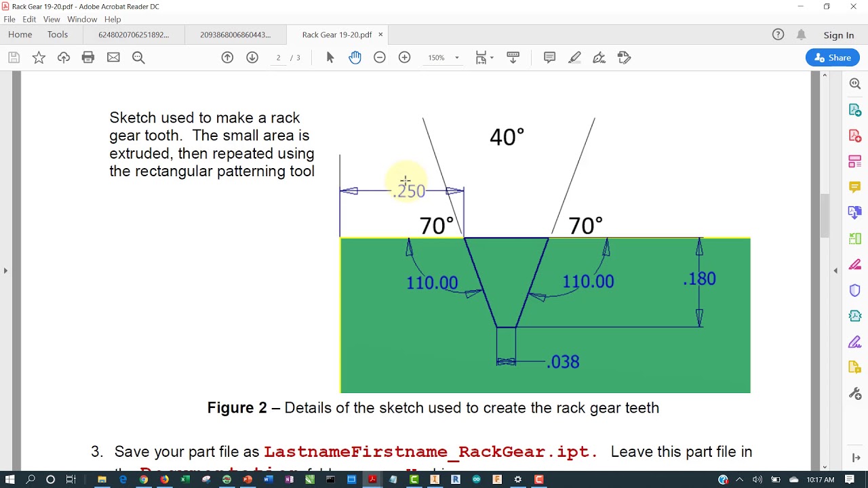This screenshot has width=868, height=488.
Task: Switch to the Home tab
Action: click(20, 35)
